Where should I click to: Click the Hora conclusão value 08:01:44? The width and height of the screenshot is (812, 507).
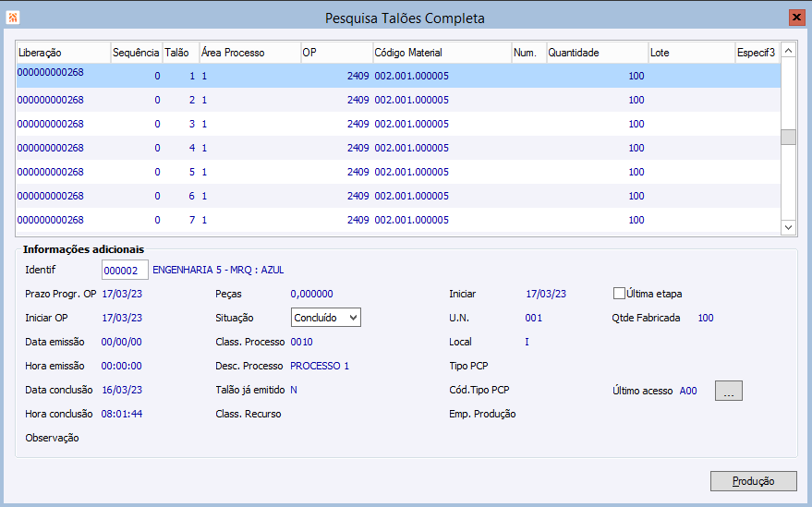coord(122,414)
